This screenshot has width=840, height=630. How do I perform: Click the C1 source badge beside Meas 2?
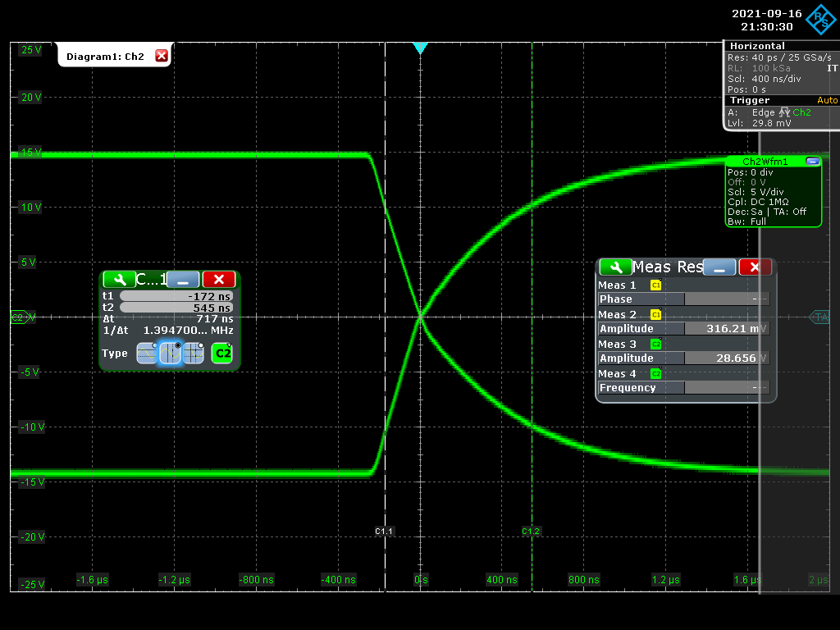(655, 314)
